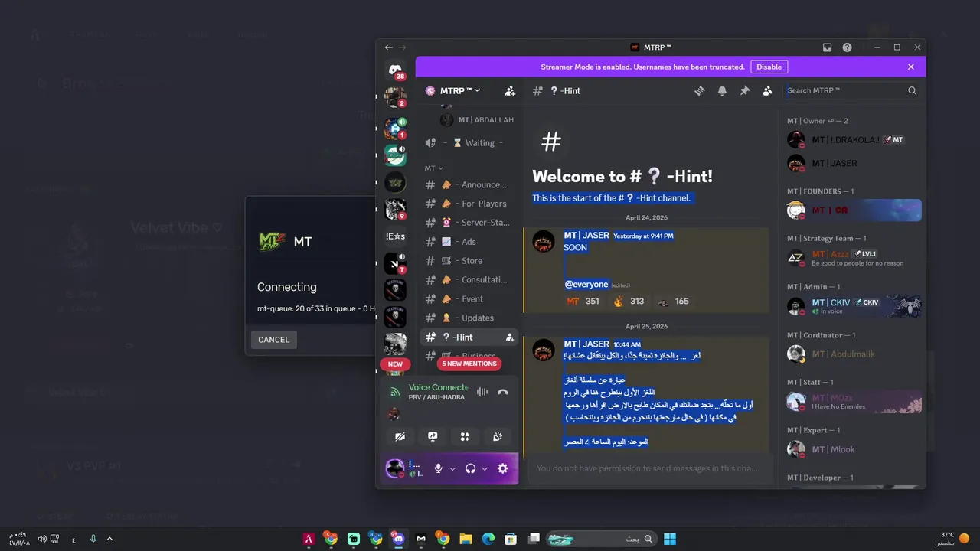Start an activity button in voice panel
Viewport: 980px width, 551px height.
coord(465,436)
